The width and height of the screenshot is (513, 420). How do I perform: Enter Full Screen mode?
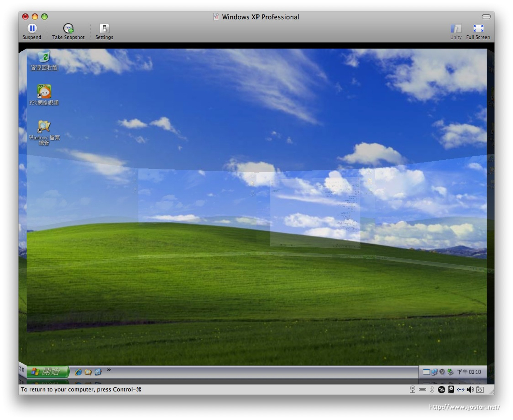click(x=478, y=32)
